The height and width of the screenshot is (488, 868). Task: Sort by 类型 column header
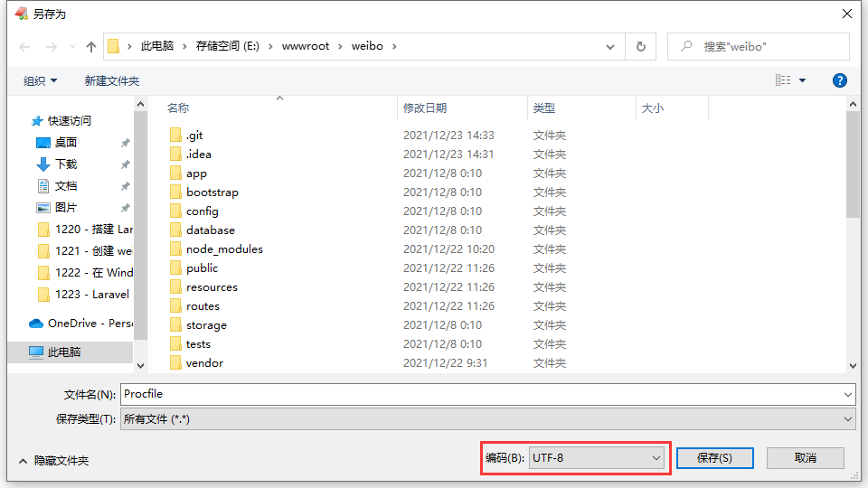click(544, 108)
